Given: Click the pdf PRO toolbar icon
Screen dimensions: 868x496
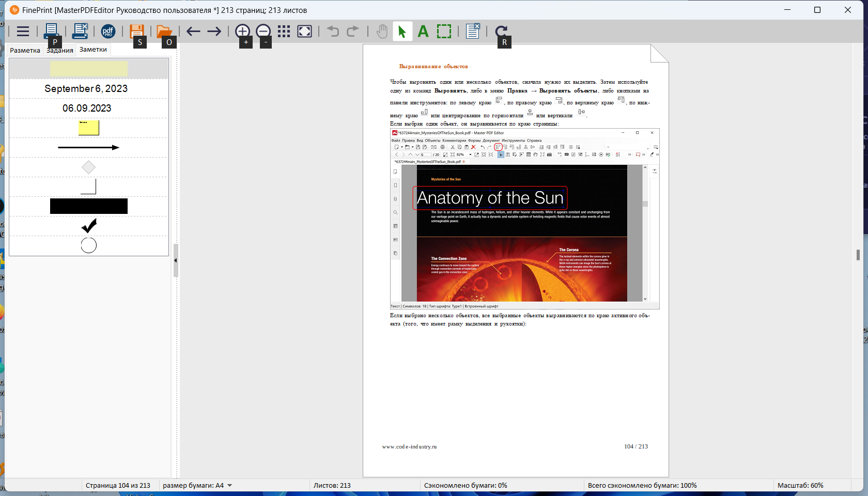Looking at the screenshot, I should pos(108,32).
